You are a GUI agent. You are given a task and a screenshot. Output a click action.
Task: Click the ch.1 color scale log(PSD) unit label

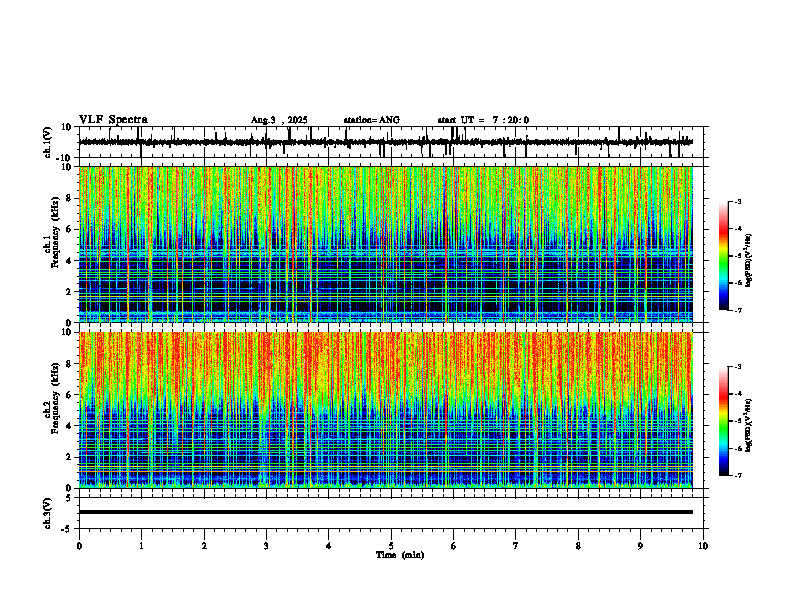click(x=749, y=261)
